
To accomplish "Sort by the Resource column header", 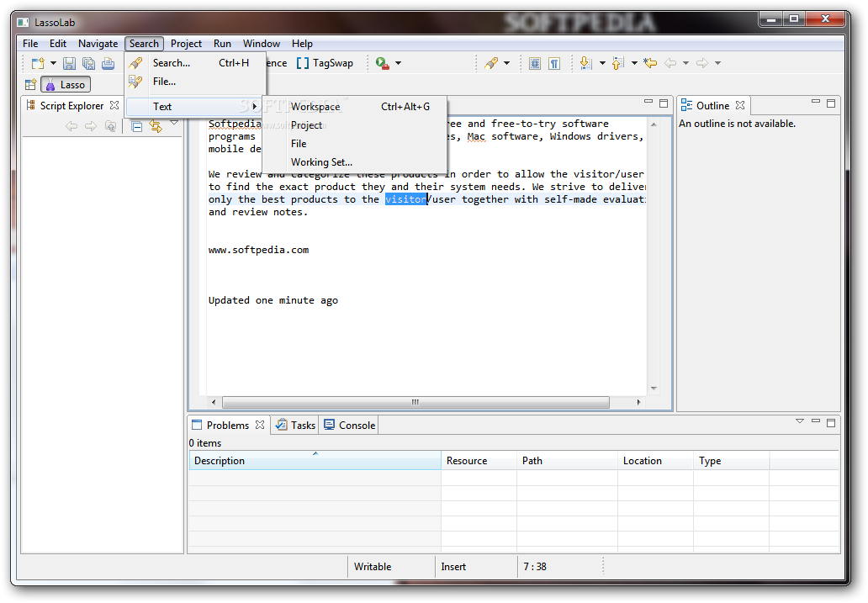I will point(479,461).
